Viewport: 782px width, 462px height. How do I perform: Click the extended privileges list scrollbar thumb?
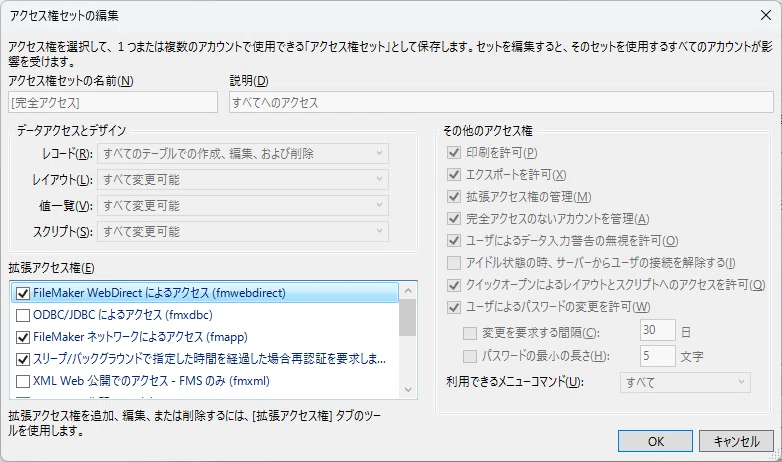(x=408, y=317)
